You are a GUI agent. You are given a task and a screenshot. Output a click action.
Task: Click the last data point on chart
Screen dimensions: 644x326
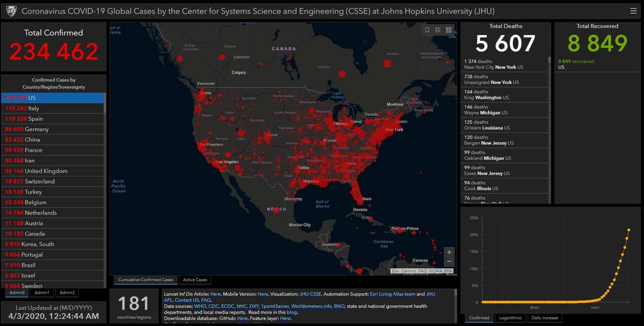click(x=628, y=230)
